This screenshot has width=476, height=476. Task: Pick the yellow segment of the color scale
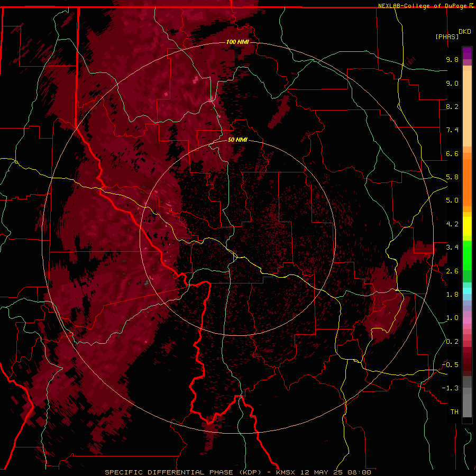click(x=467, y=226)
